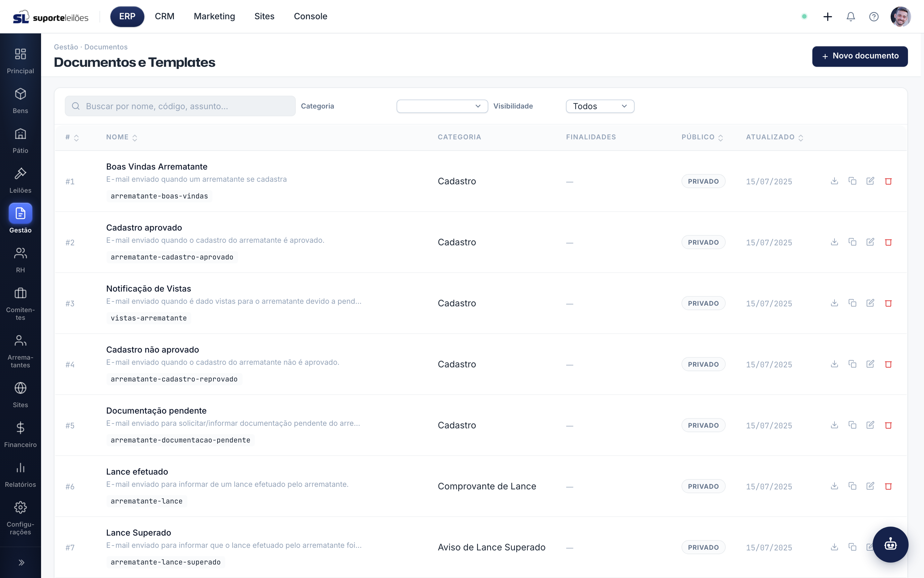
Task: Download Cadastro aprovado document
Action: [x=834, y=242]
